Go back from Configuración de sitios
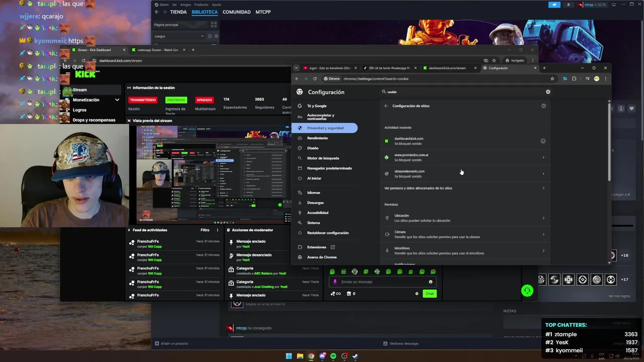 pyautogui.click(x=386, y=106)
